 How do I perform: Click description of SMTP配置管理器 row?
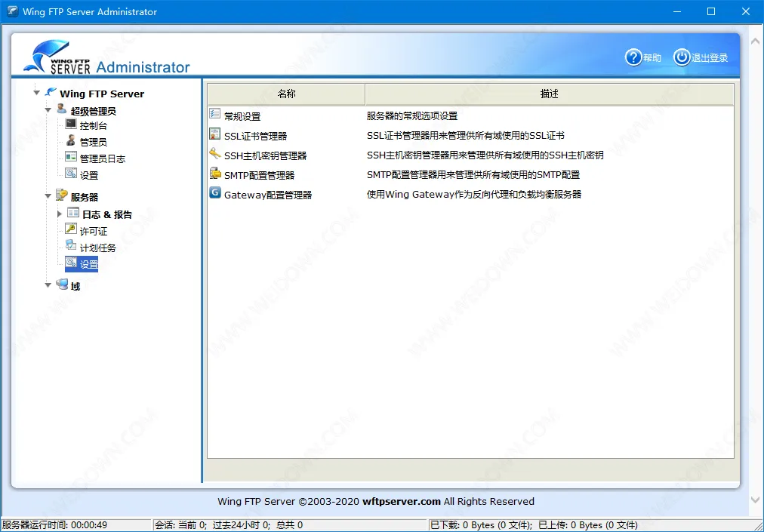[473, 174]
